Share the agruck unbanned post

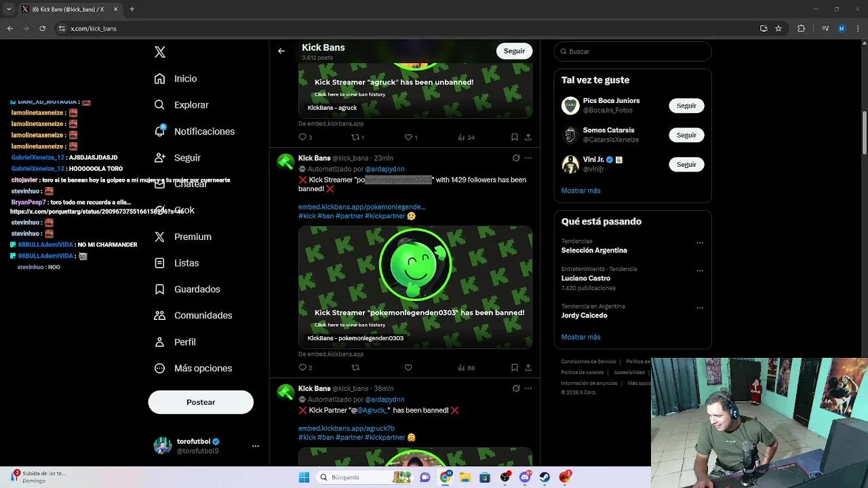click(x=528, y=137)
